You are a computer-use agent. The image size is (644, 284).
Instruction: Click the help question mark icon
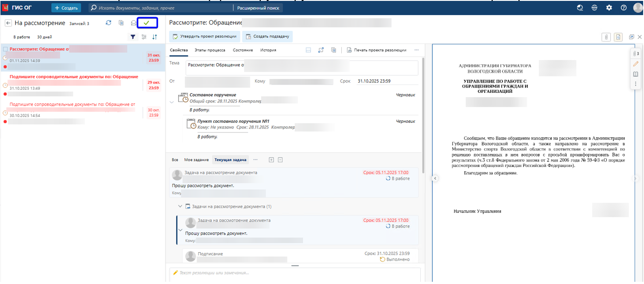[x=624, y=8]
